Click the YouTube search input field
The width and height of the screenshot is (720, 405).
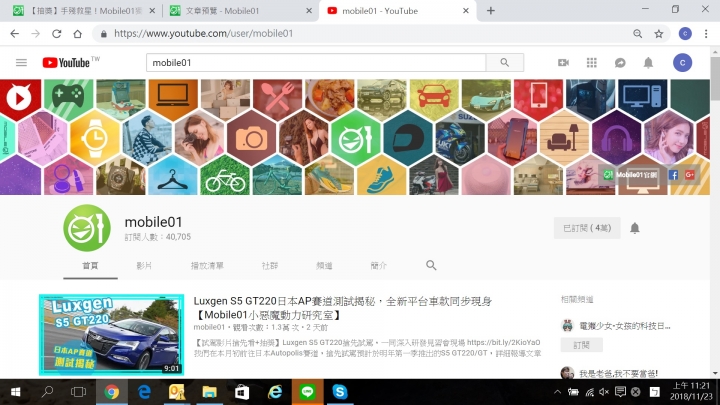click(x=316, y=62)
